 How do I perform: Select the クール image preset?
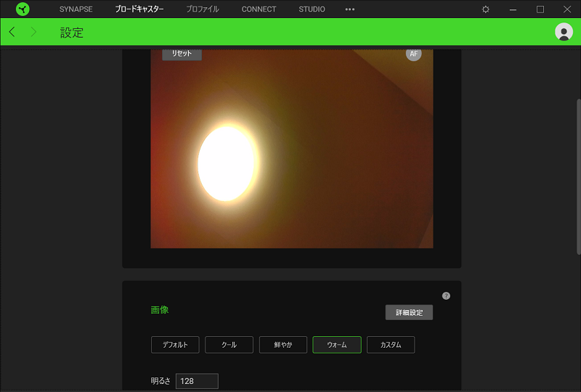(229, 345)
